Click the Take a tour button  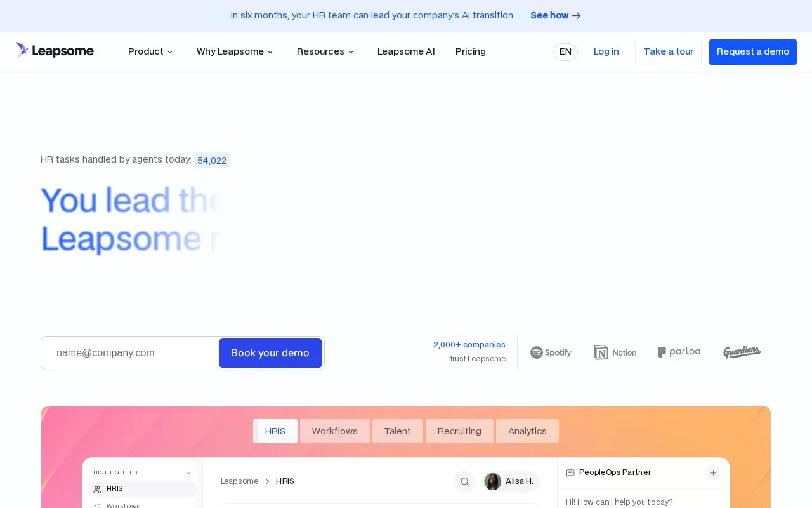(x=669, y=52)
